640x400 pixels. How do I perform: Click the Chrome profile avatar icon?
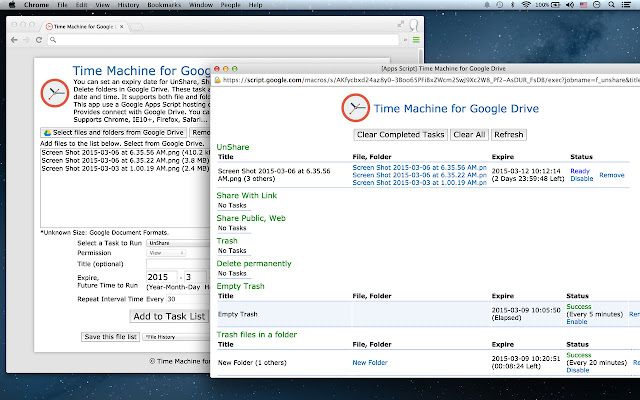coord(414,25)
